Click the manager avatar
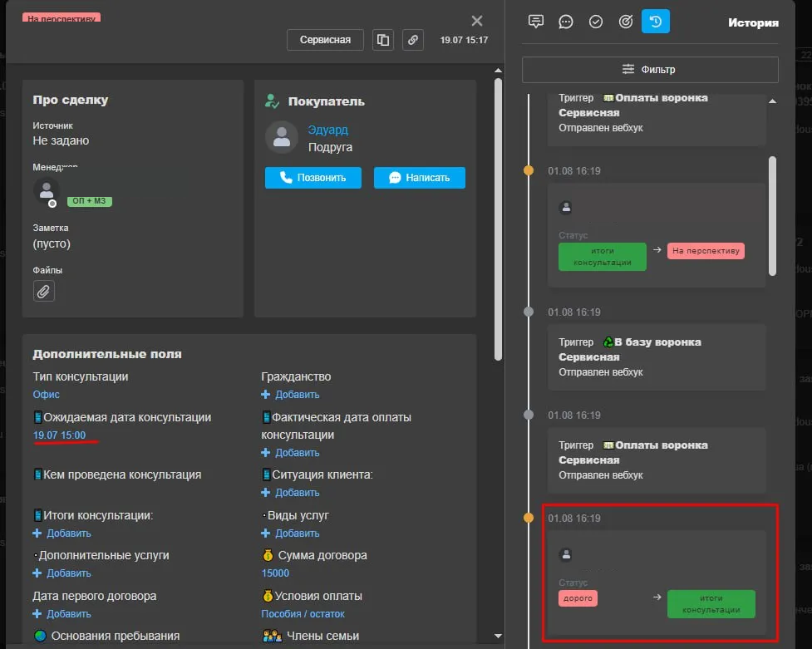 point(46,191)
